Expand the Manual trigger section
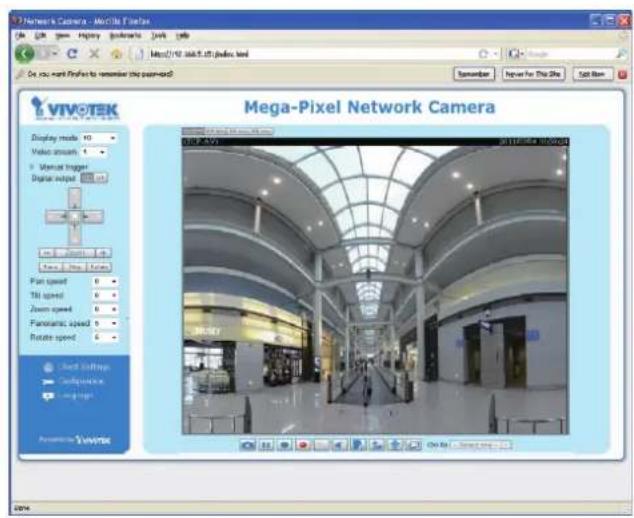 coord(59,167)
